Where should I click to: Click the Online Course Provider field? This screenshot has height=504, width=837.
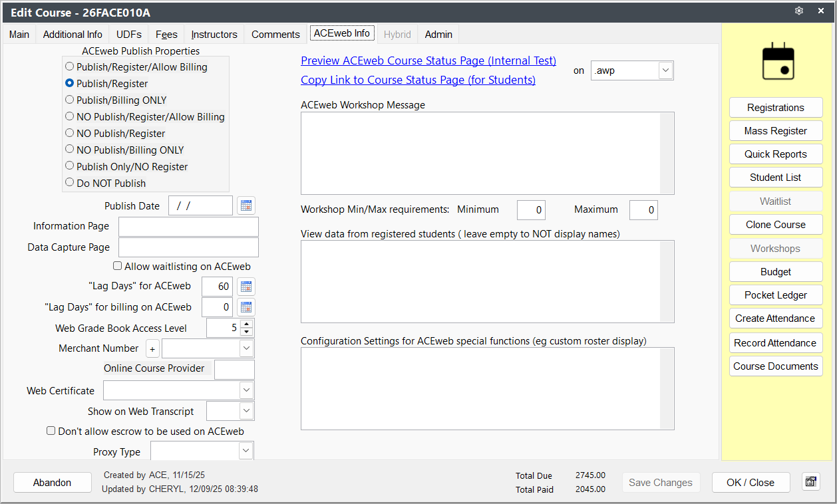click(234, 369)
